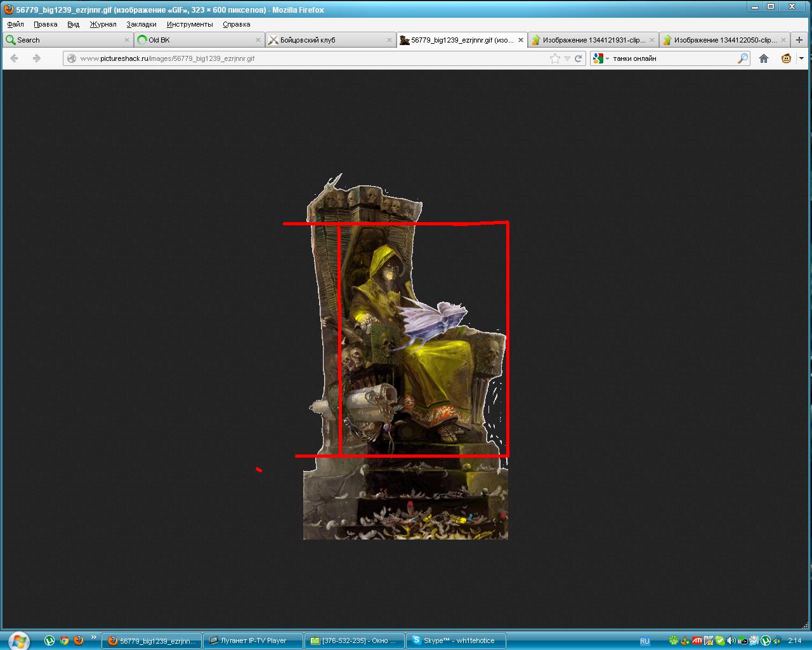Expand the quick launch overflow chevron
Image resolution: width=812 pixels, height=650 pixels.
94,637
